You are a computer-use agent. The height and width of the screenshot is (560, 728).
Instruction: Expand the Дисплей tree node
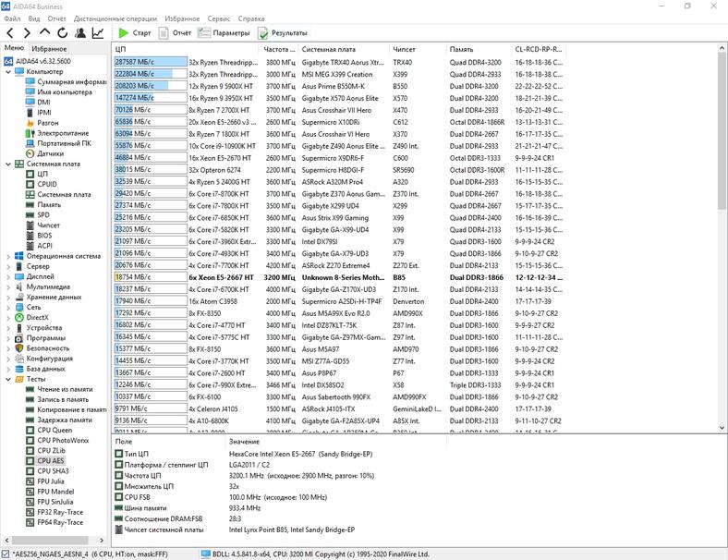click(8, 276)
